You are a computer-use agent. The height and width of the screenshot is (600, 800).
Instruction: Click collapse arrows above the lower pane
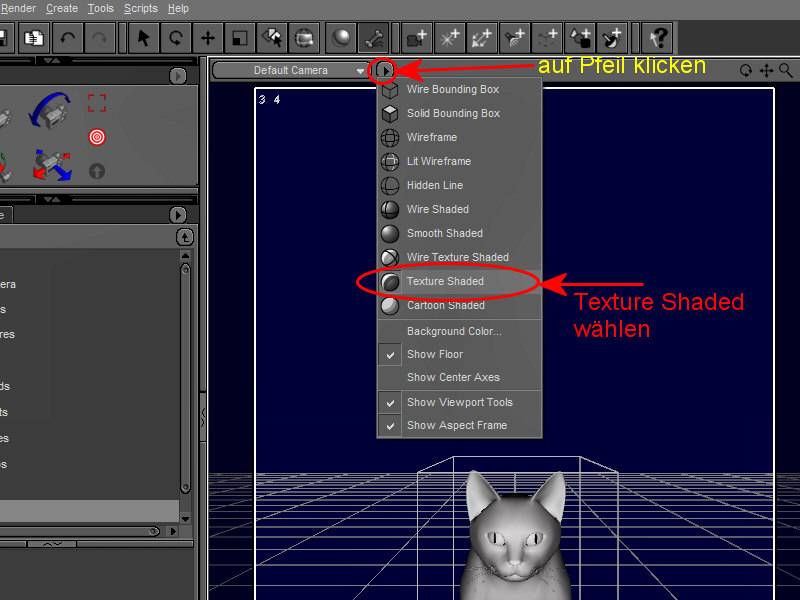click(x=52, y=199)
